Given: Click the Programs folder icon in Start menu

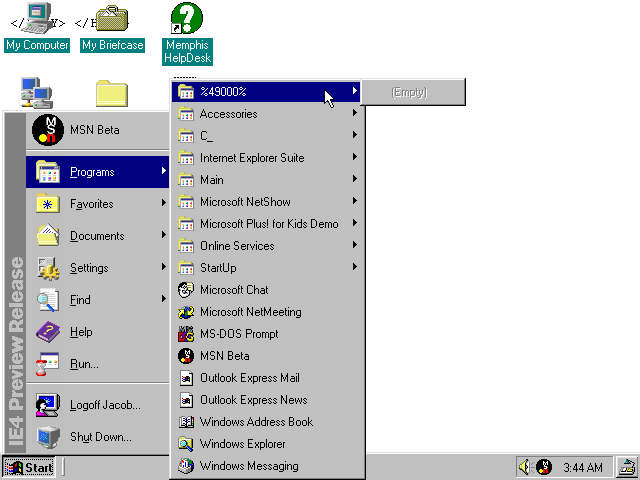Looking at the screenshot, I should [48, 171].
